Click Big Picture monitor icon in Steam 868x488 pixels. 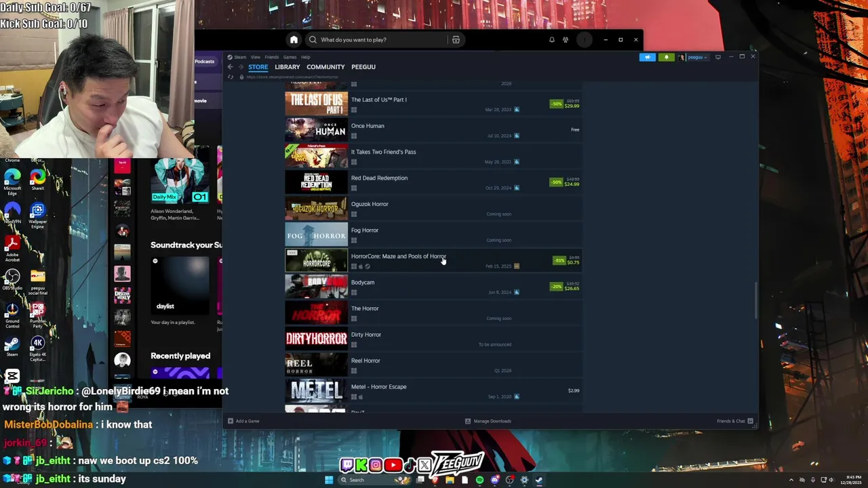[x=718, y=57]
